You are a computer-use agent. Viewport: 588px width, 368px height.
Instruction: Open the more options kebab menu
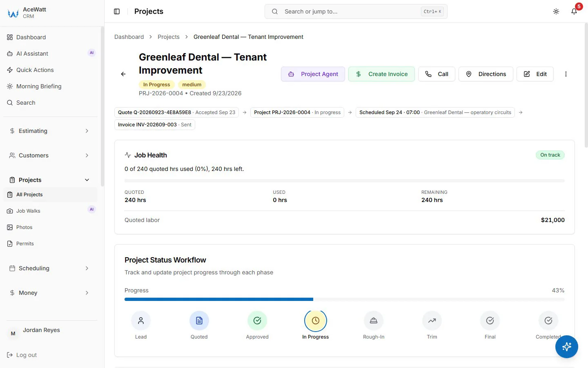pyautogui.click(x=566, y=74)
